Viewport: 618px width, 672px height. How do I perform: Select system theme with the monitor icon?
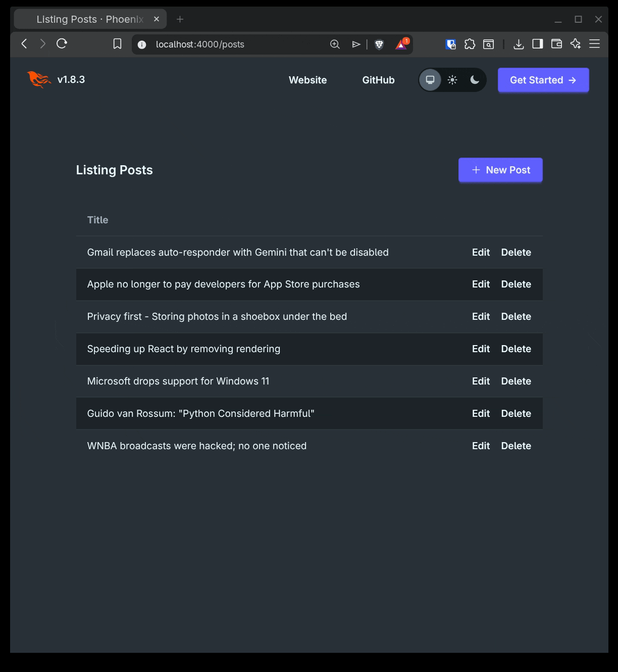pos(430,80)
